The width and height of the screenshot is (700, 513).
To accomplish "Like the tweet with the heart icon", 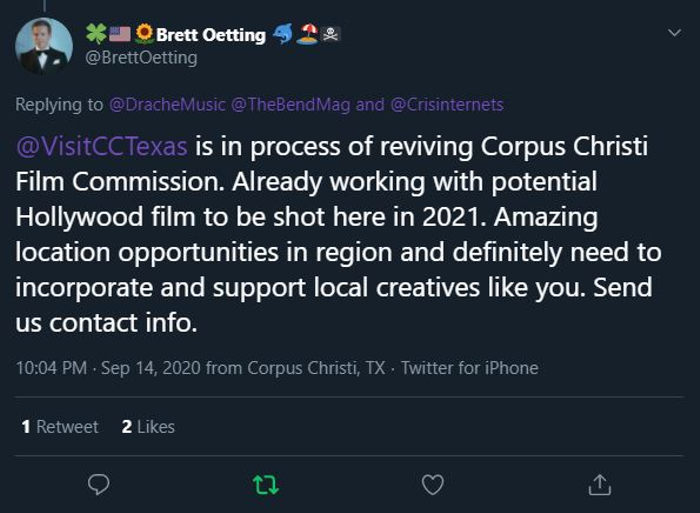I will [x=432, y=485].
